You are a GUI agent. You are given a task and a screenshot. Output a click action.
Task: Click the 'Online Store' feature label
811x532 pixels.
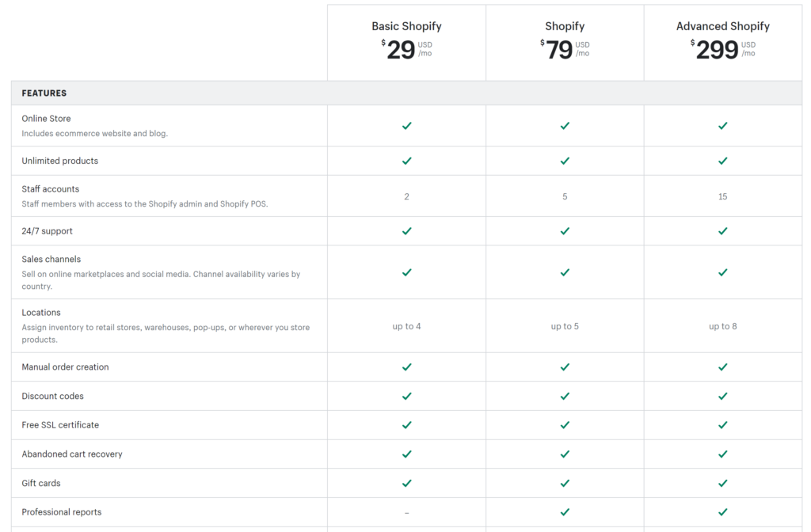(x=46, y=119)
